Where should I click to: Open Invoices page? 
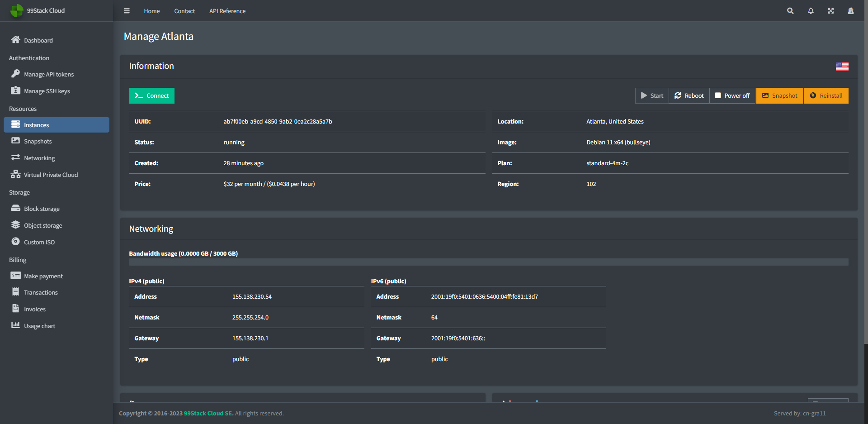[x=57, y=309]
